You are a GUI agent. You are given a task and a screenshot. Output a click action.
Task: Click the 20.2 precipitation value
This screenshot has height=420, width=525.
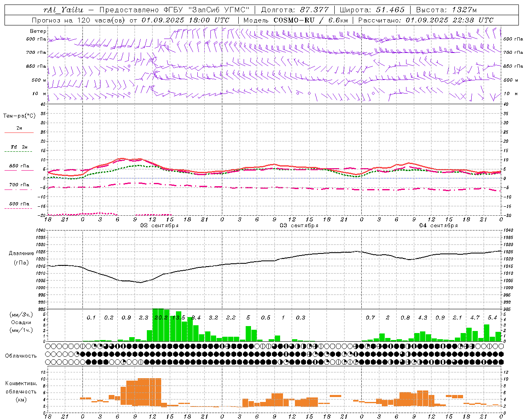(x=161, y=317)
